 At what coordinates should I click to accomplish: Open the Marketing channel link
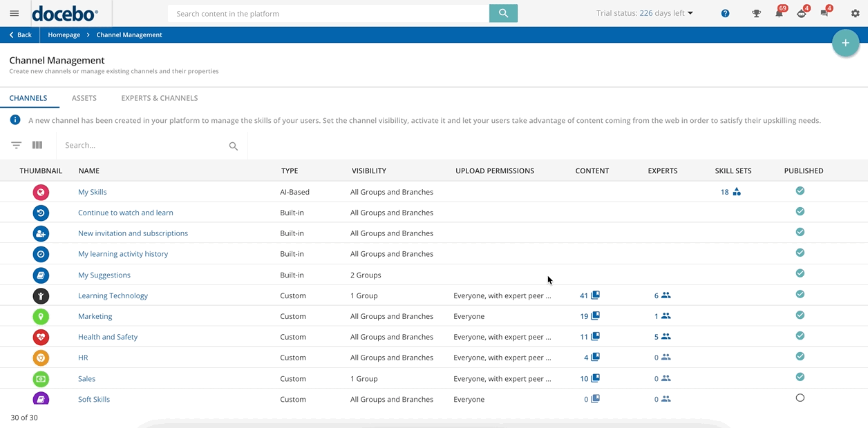(x=95, y=316)
